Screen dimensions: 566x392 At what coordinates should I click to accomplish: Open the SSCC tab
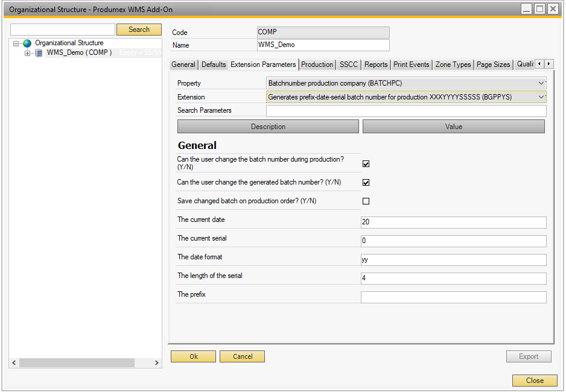click(348, 65)
